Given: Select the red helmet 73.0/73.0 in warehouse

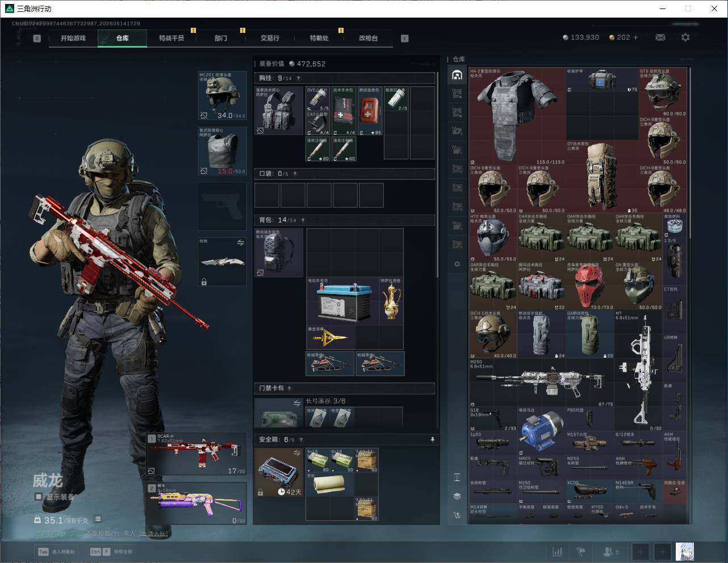Looking at the screenshot, I should [x=590, y=286].
